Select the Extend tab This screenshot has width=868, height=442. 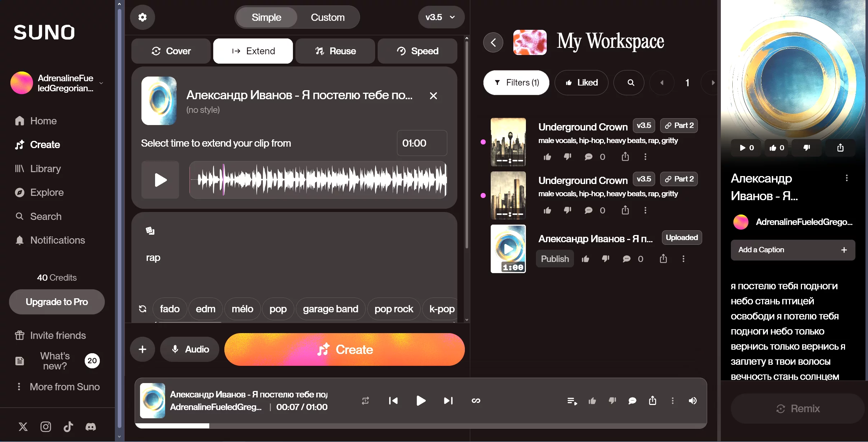click(x=253, y=51)
